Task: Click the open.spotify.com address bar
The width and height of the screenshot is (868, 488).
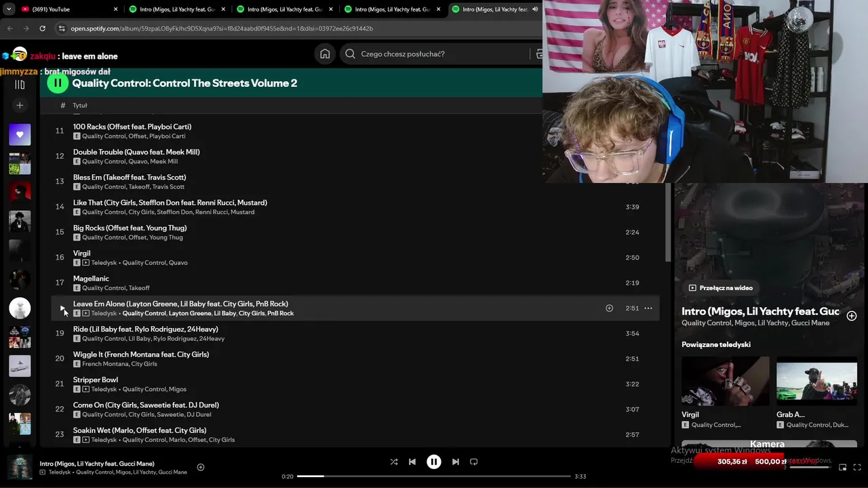Action: 222,28
